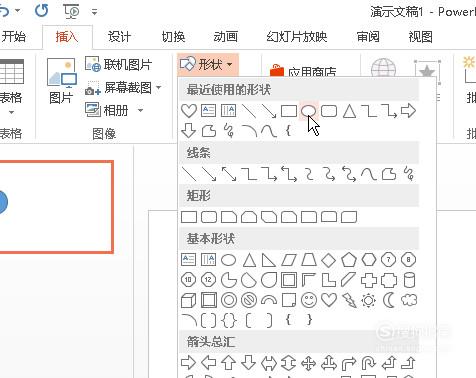This screenshot has width=476, height=378.
Task: Go to the 切换 Transitions tab
Action: 173,37
